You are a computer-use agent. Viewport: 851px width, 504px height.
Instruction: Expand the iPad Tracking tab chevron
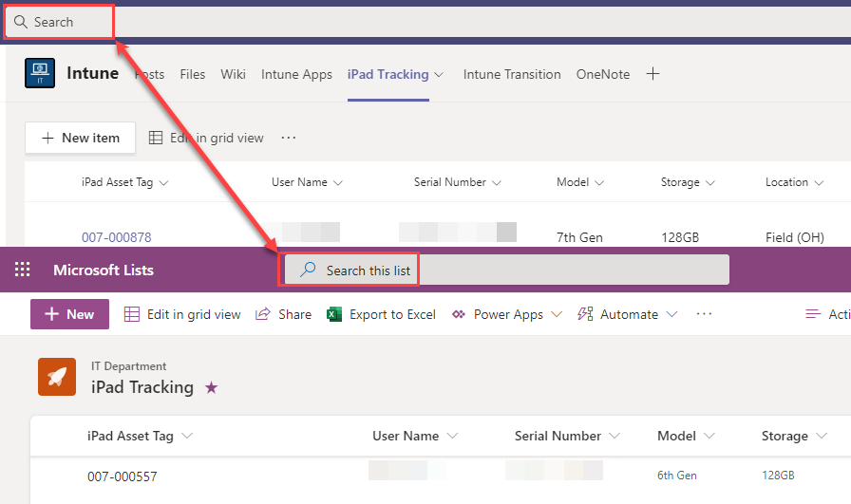point(439,74)
